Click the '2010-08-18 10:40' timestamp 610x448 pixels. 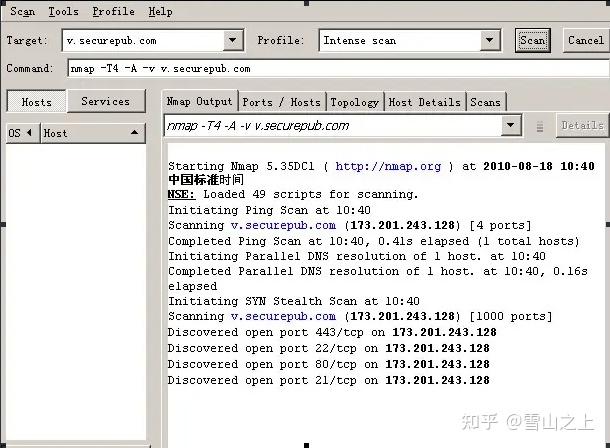[x=539, y=166]
